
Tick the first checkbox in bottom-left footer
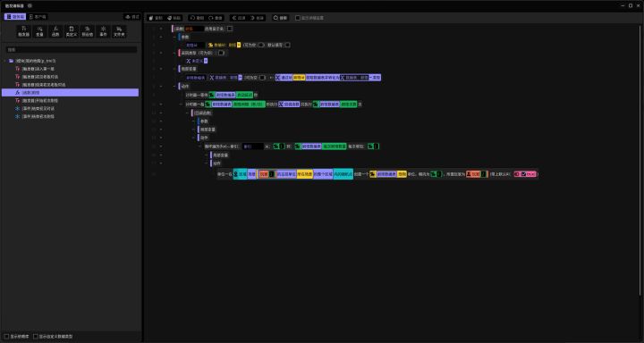pyautogui.click(x=6, y=337)
